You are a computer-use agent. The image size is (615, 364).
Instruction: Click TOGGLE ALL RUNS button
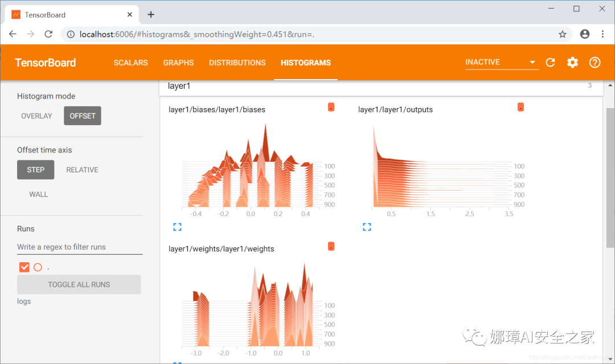[x=79, y=284]
